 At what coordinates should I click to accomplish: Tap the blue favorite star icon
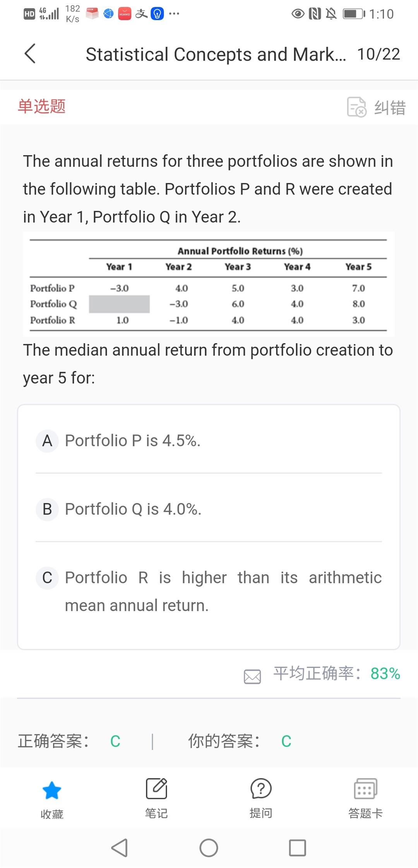[x=51, y=790]
